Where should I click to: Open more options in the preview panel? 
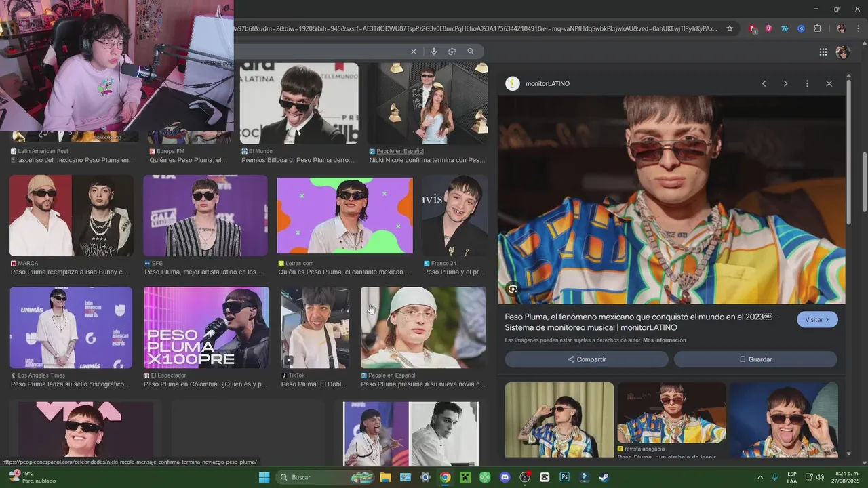pos(807,83)
